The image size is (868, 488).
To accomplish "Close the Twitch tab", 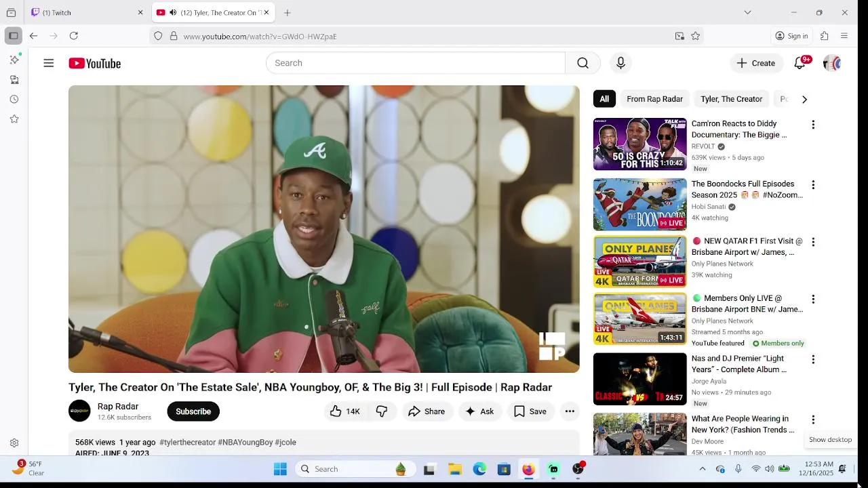I will [x=140, y=12].
